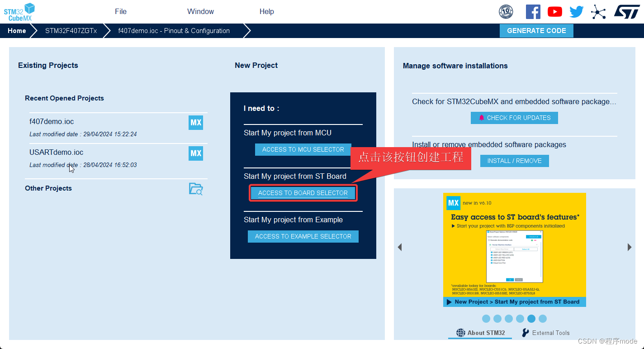
Task: Select STM32F407ZGTx breadcrumb
Action: (71, 31)
